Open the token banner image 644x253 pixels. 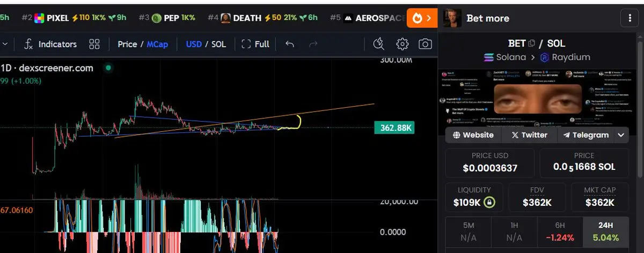pos(537,99)
